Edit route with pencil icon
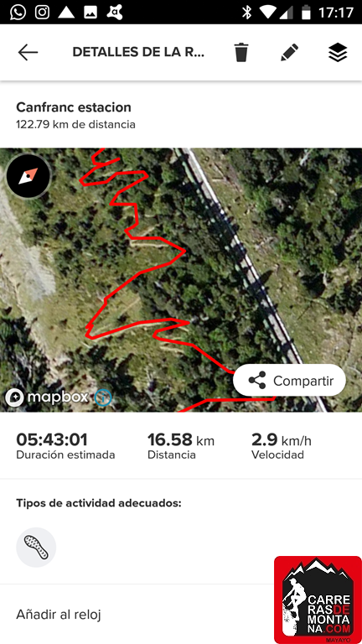Image resolution: width=362 pixels, height=644 pixels. [x=289, y=53]
